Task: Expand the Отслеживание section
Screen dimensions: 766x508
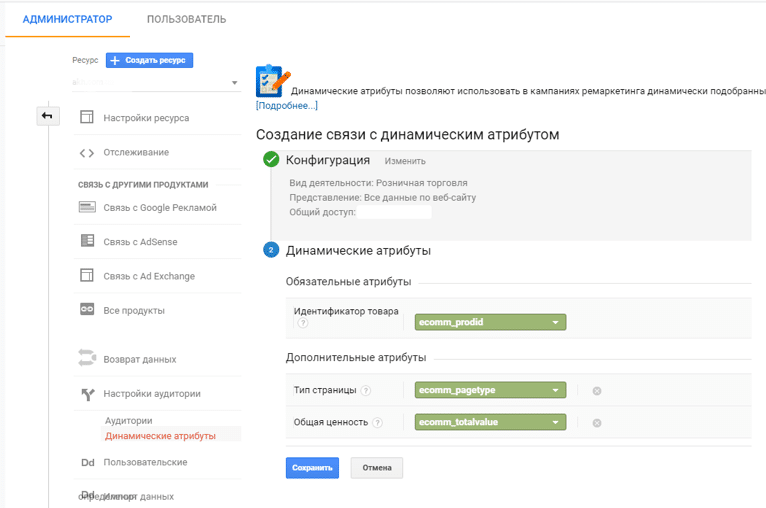Action: click(x=136, y=152)
